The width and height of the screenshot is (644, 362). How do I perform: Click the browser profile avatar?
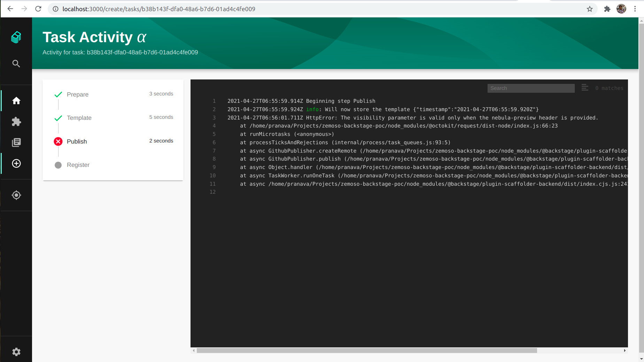(x=621, y=9)
